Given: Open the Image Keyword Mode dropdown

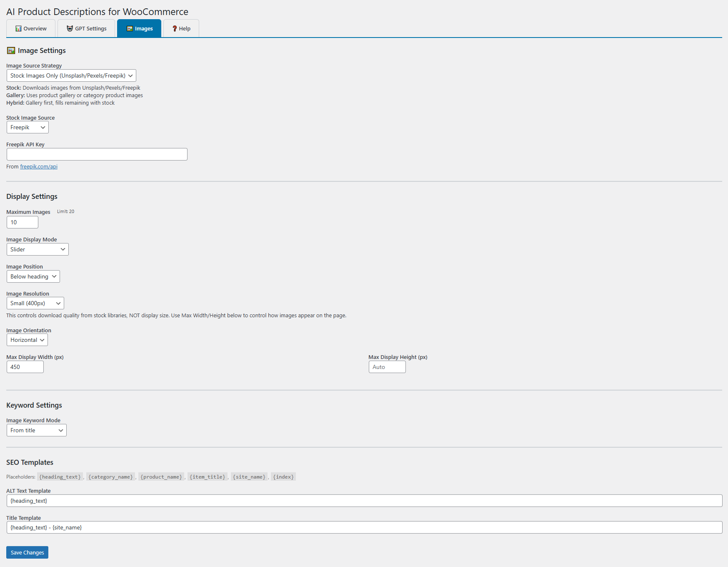Looking at the screenshot, I should (36, 430).
